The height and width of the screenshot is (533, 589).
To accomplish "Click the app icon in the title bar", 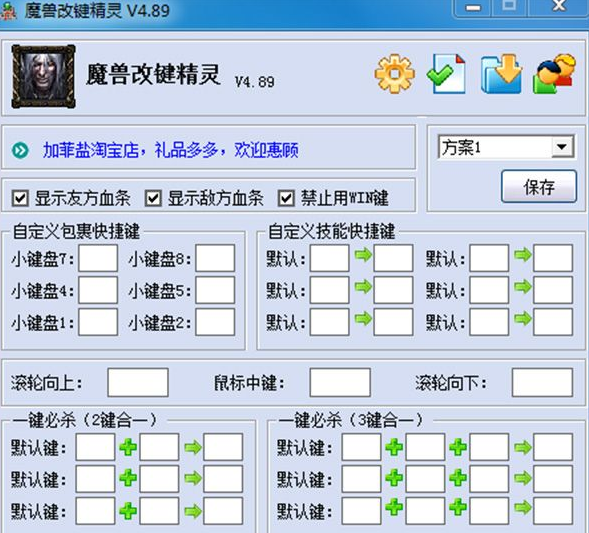I will (x=8, y=11).
